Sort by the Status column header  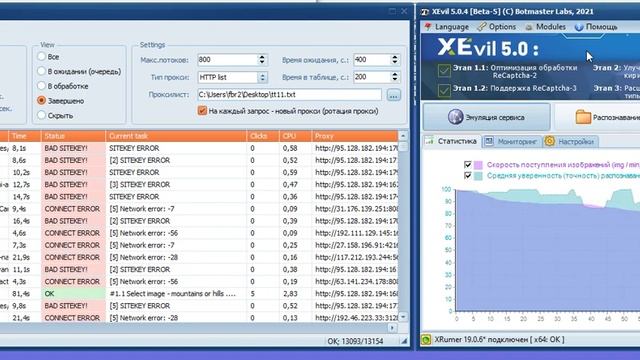[x=73, y=136]
